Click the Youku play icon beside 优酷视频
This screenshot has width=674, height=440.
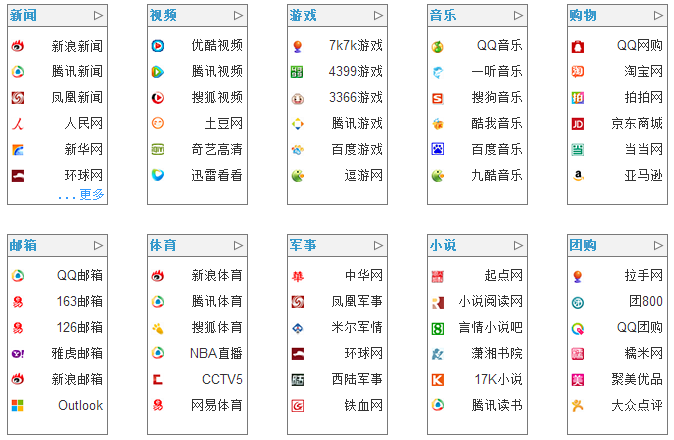coord(158,46)
